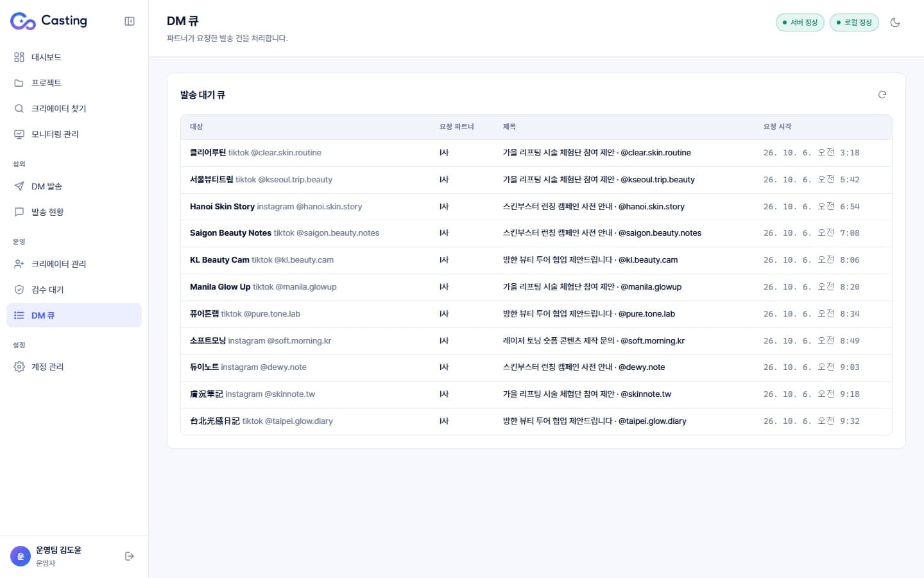Open the Saigon Beauty Notes row
Image resolution: width=924 pixels, height=578 pixels.
536,233
